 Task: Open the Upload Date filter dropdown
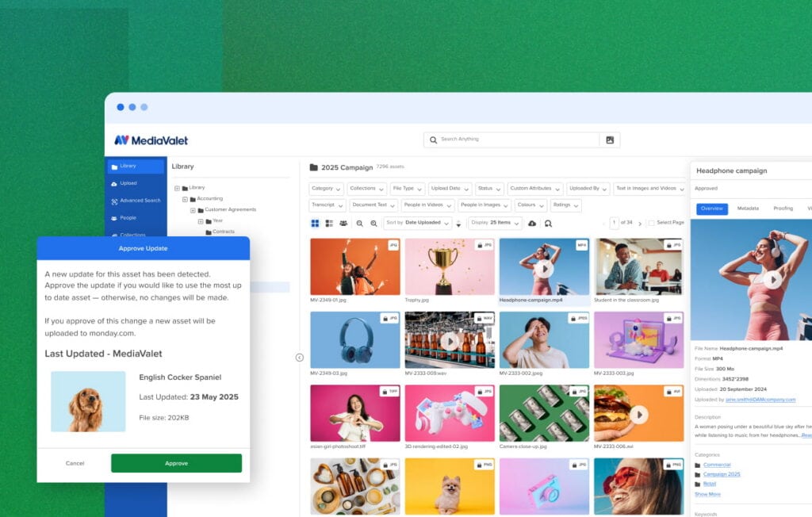pyautogui.click(x=450, y=189)
